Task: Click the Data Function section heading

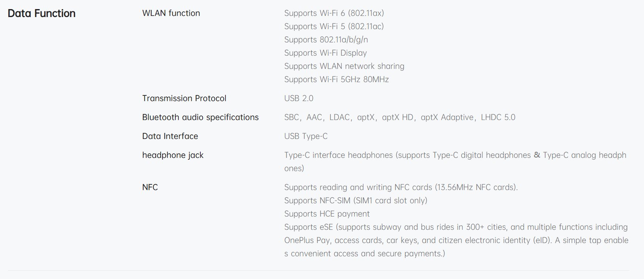Action: (x=42, y=14)
